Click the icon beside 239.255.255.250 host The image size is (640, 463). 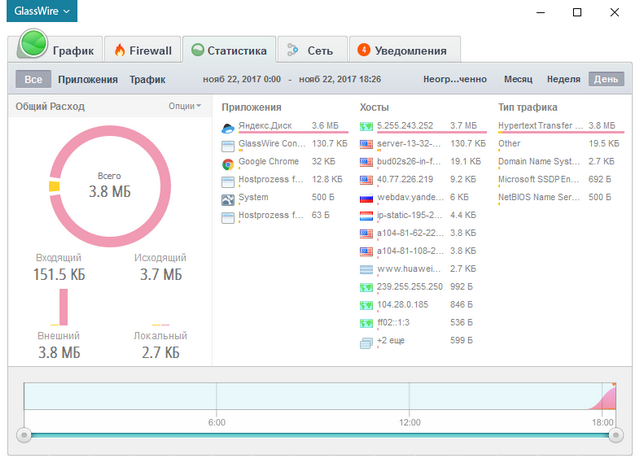click(x=366, y=287)
